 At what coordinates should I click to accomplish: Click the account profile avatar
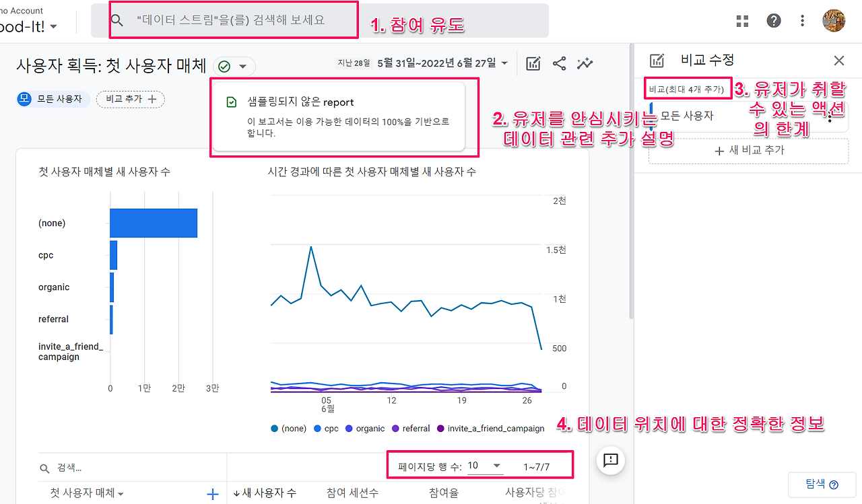(834, 20)
